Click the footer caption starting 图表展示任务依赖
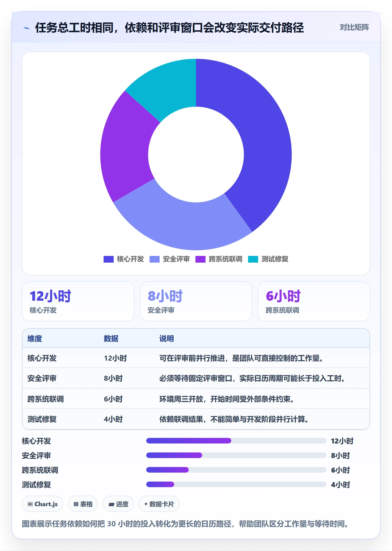 tap(186, 524)
